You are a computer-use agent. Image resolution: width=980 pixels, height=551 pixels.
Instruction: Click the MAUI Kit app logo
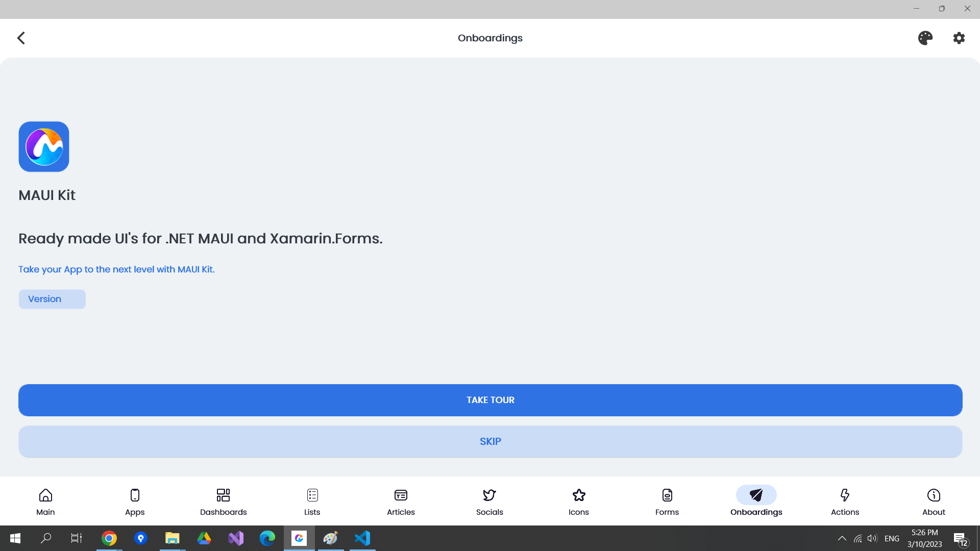[x=44, y=146]
